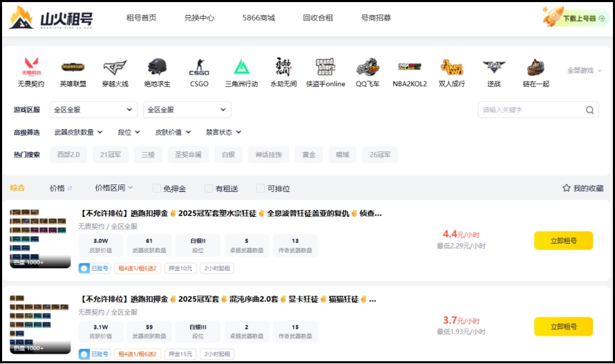Open 我的收藏 favorites link

pyautogui.click(x=583, y=189)
